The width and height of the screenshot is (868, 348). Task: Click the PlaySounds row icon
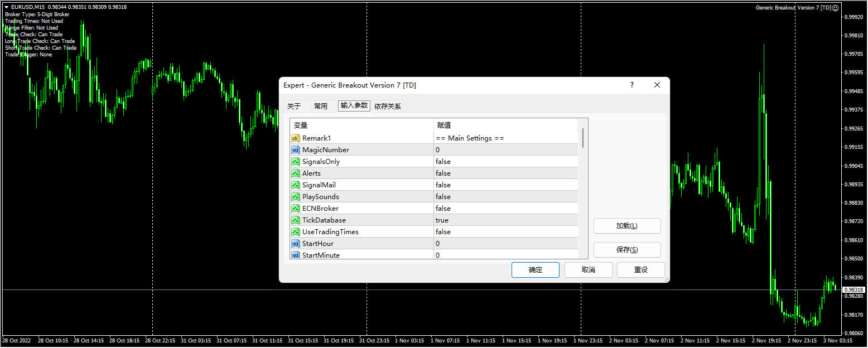(296, 197)
